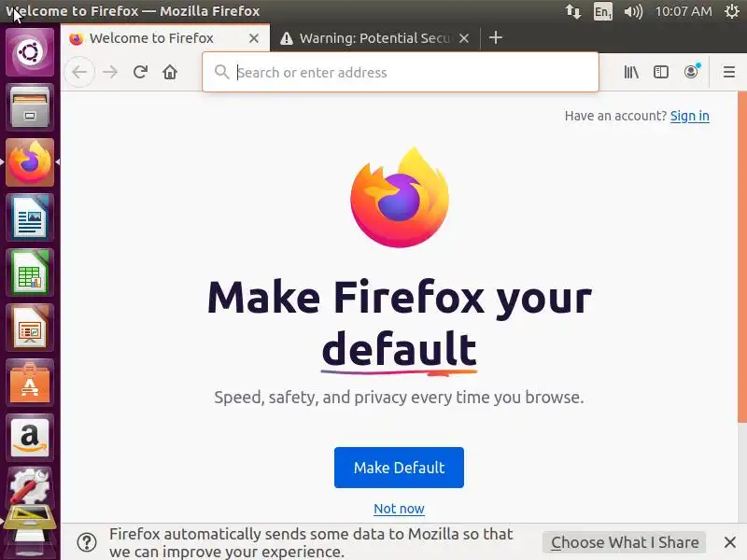
Task: Click the Make Default button
Action: click(399, 468)
